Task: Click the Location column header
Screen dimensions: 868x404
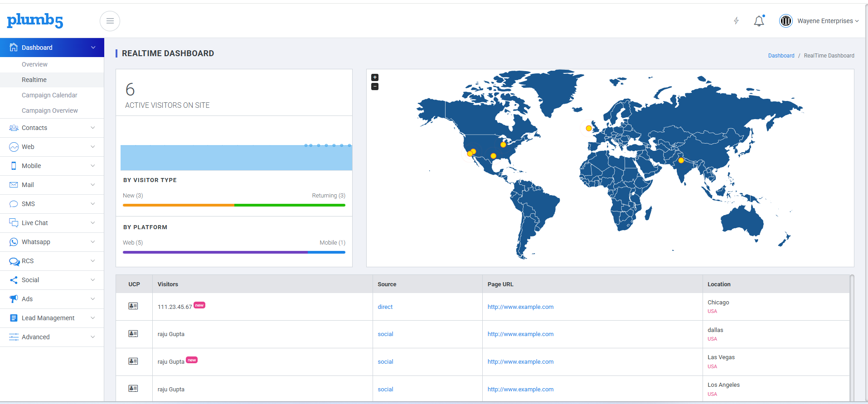Action: [719, 284]
